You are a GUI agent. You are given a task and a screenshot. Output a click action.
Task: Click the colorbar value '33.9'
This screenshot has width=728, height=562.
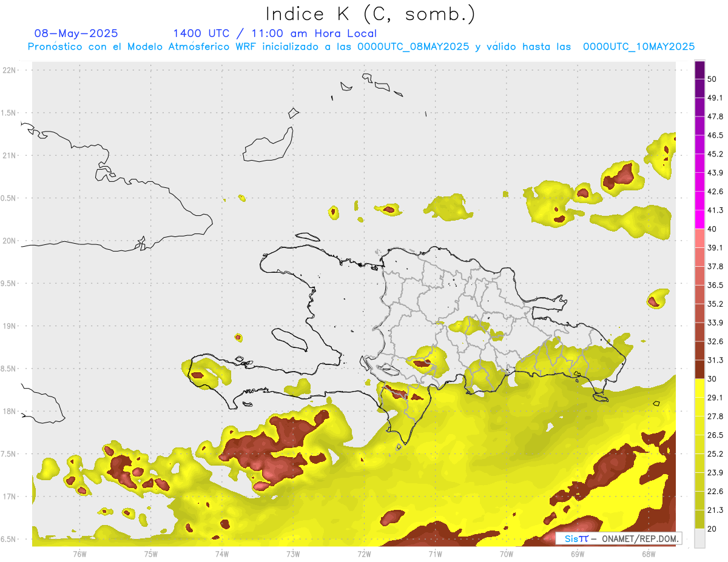[715, 323]
